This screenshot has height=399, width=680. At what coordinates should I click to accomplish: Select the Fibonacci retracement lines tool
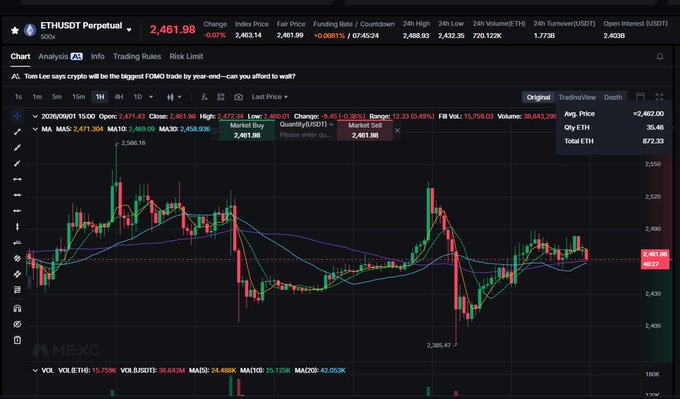[x=17, y=289]
